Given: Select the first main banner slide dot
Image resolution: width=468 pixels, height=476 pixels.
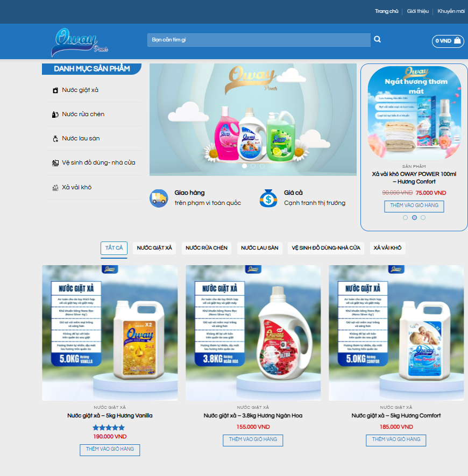Looking at the screenshot, I should click(244, 166).
